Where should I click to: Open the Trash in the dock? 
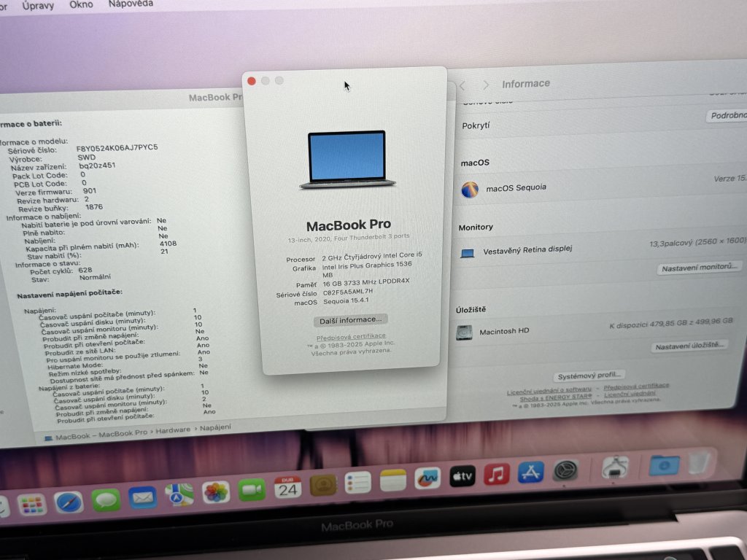click(700, 462)
